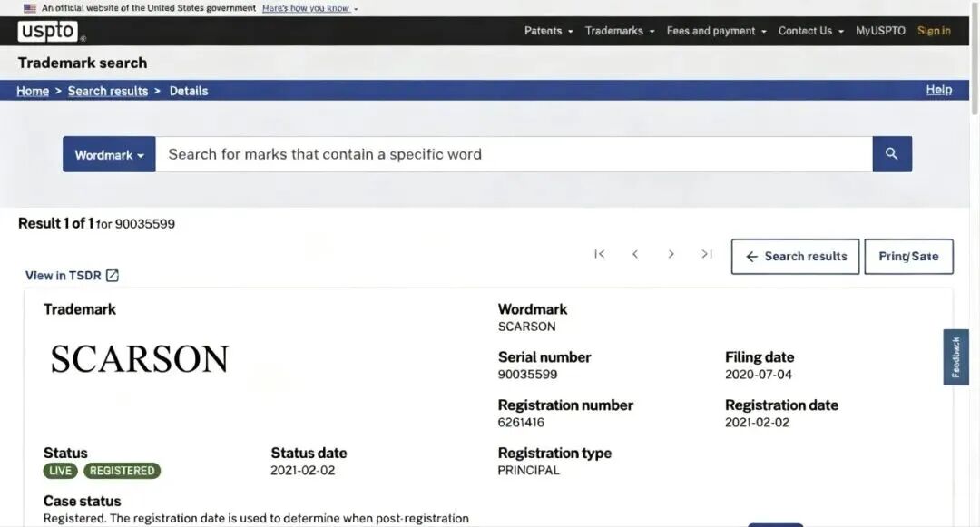Select the PRINCIPAL registration type text
The image size is (980, 527).
pos(528,470)
